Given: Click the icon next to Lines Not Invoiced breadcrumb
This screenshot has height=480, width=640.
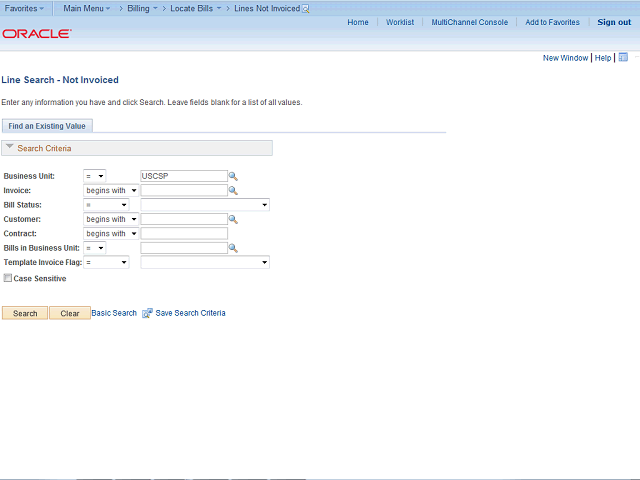Looking at the screenshot, I should pos(305,9).
